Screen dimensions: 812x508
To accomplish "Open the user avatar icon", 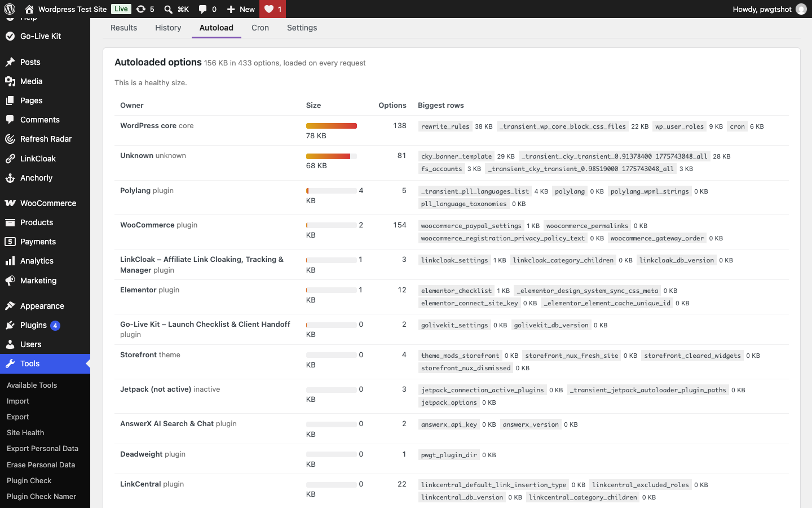I will pos(801,9).
